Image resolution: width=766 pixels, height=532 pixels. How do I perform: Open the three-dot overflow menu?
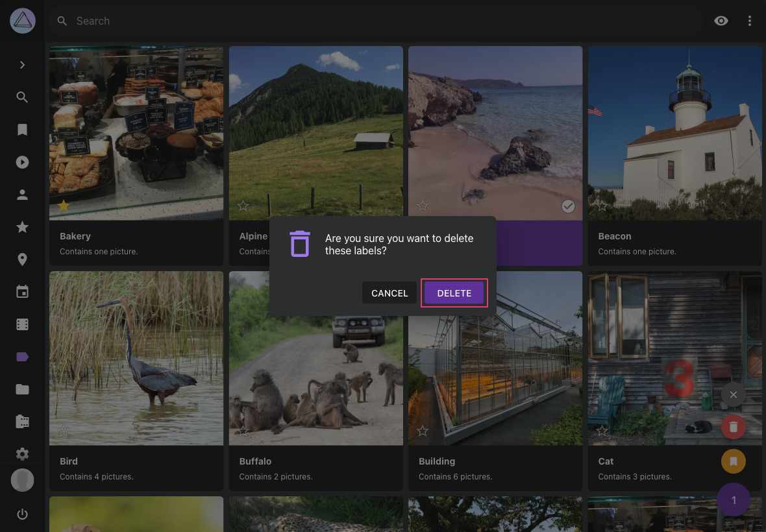coord(750,21)
